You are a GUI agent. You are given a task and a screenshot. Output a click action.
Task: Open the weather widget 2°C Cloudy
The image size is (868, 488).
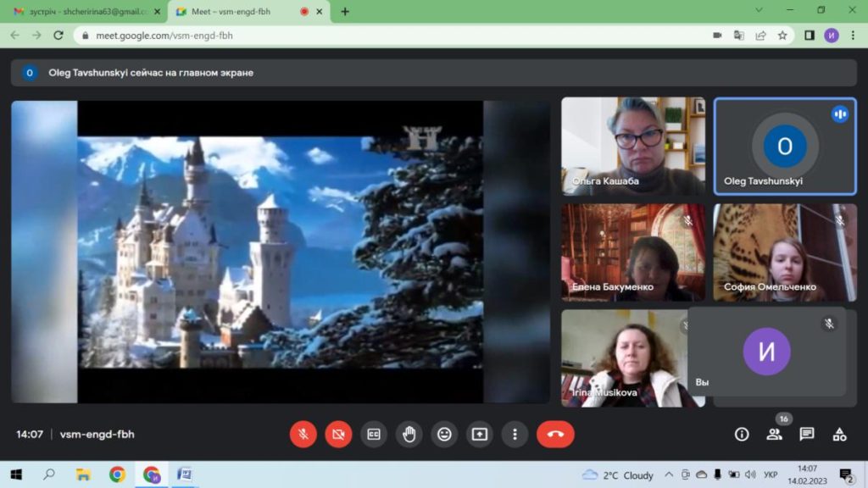pos(618,475)
